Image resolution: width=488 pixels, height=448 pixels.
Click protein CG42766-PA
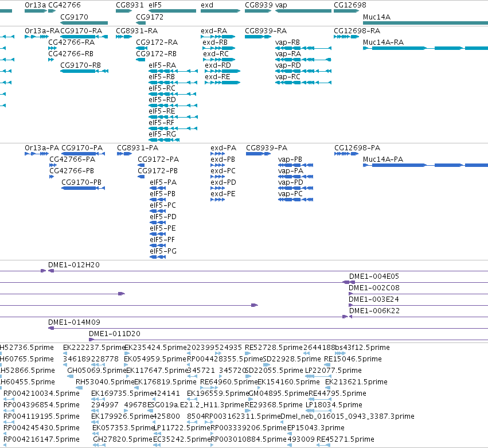pos(53,165)
